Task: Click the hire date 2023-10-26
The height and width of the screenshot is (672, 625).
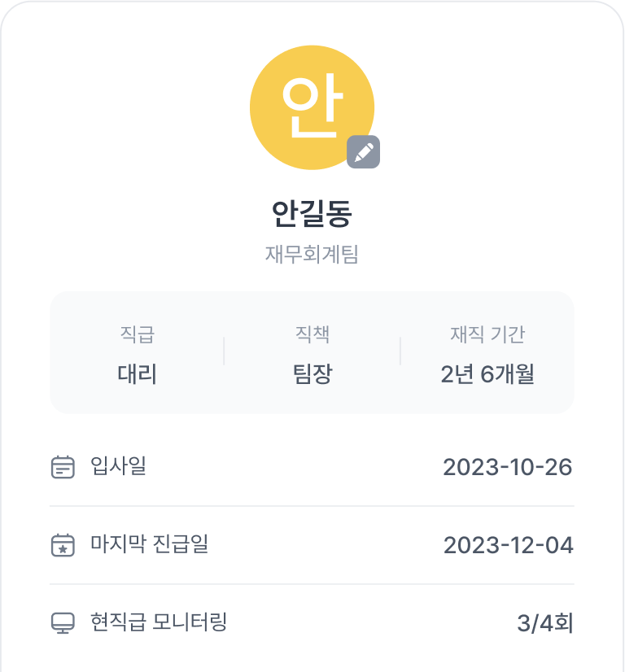Action: tap(508, 467)
